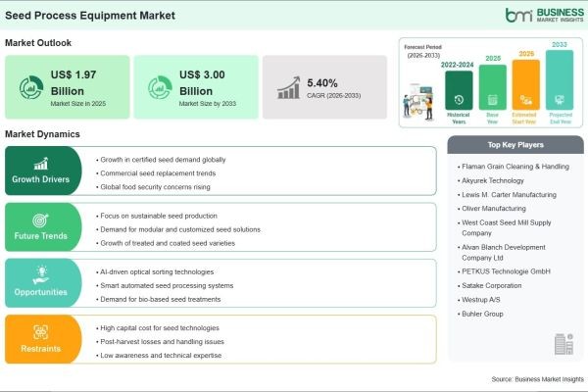Click the US$ 3.00 Billion value
The width and height of the screenshot is (588, 392).
202,83
